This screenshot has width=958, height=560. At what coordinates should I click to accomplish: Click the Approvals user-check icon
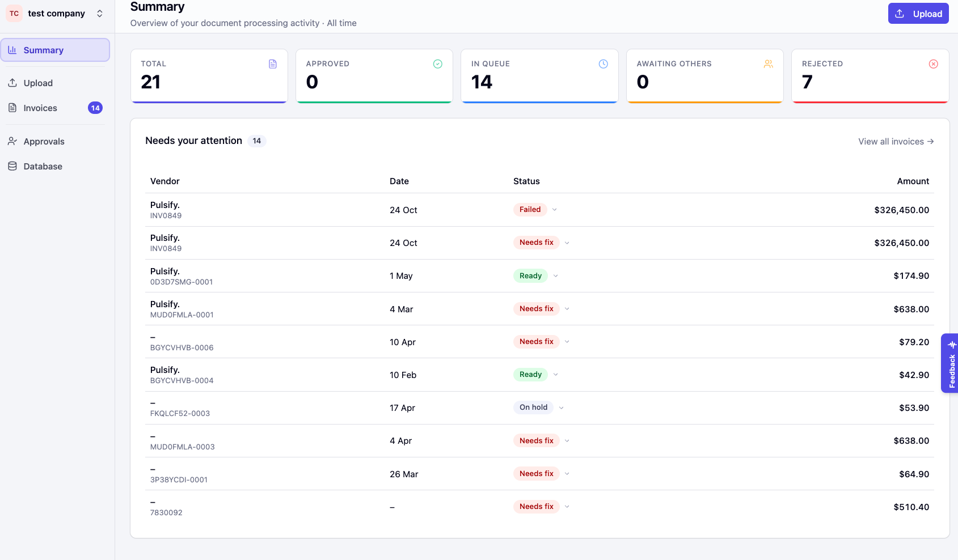pyautogui.click(x=12, y=141)
